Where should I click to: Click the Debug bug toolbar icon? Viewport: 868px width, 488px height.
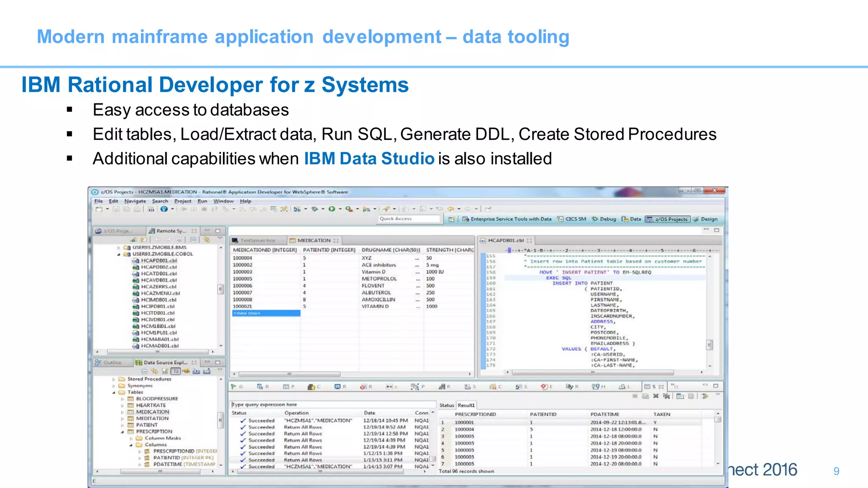coord(314,209)
